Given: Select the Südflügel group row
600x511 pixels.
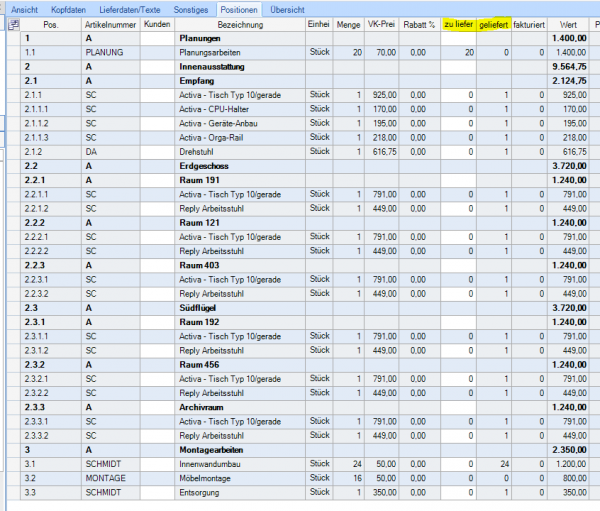Looking at the screenshot, I should pyautogui.click(x=240, y=309).
